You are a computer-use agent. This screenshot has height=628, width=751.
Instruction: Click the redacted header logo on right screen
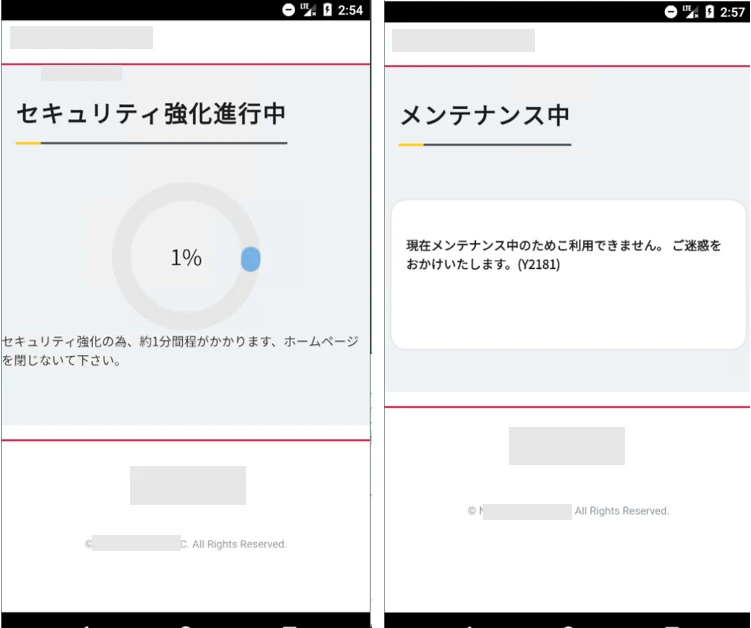463,40
